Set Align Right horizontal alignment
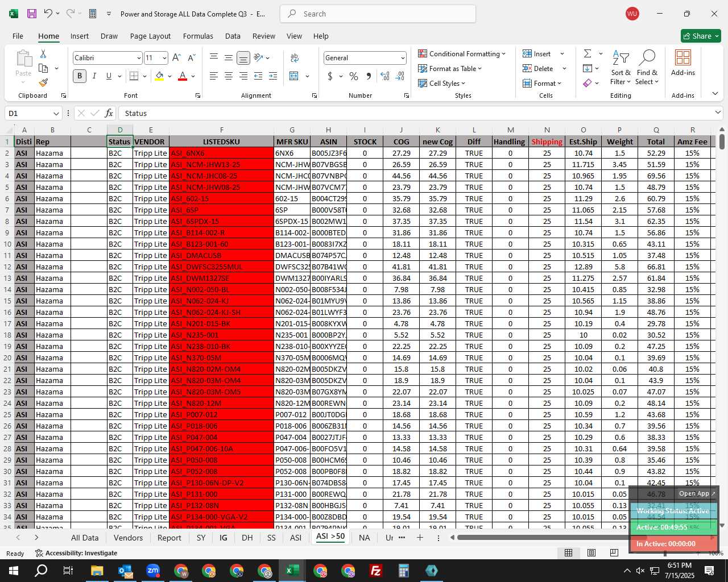Viewport: 728px width, 582px height. (x=243, y=76)
